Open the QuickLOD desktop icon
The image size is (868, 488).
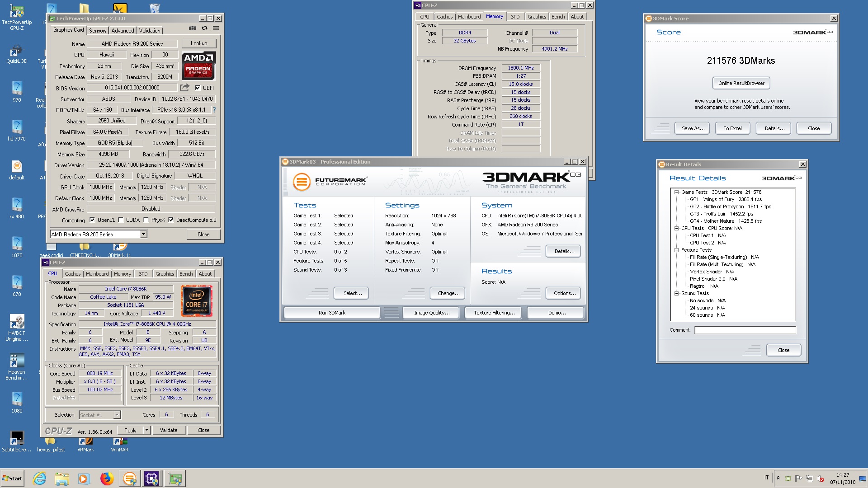[17, 54]
